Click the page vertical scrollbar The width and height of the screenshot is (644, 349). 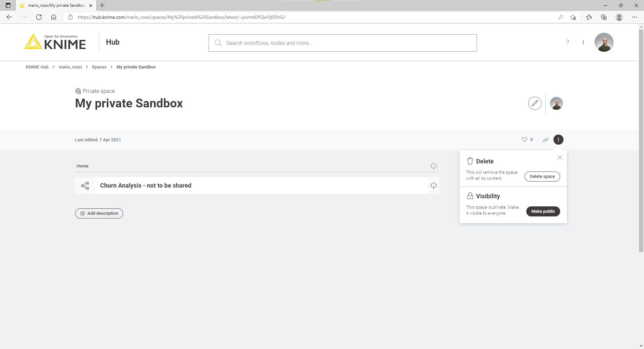click(641, 141)
